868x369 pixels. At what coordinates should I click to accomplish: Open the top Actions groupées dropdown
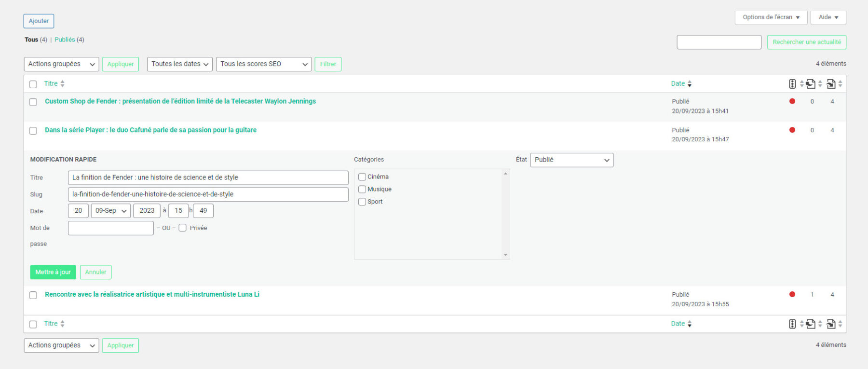[61, 64]
